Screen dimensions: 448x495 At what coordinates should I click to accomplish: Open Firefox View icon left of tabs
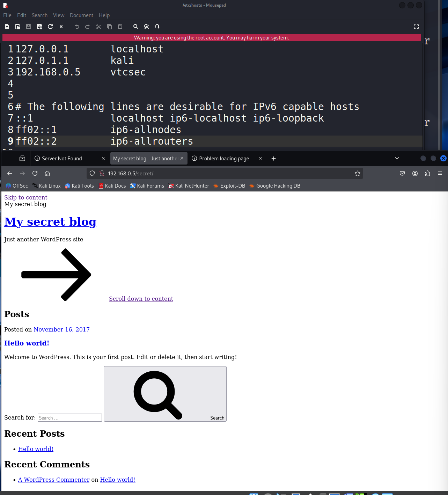tap(22, 159)
